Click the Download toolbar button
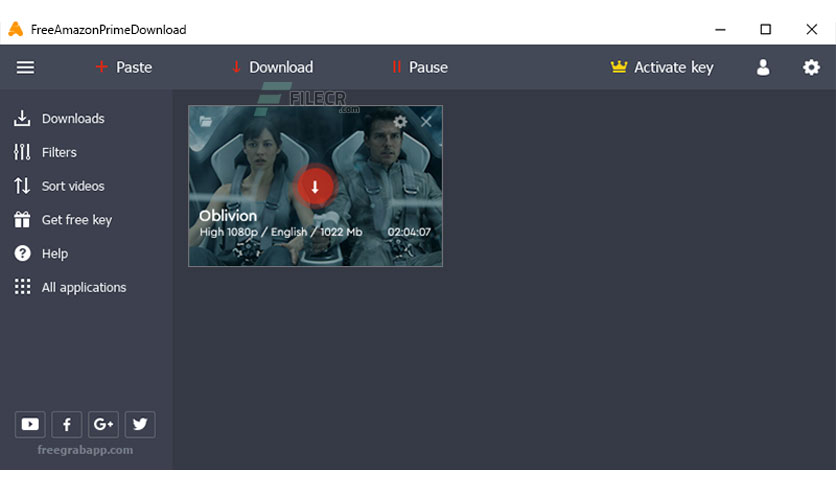Image resolution: width=836 pixels, height=484 pixels. [272, 67]
